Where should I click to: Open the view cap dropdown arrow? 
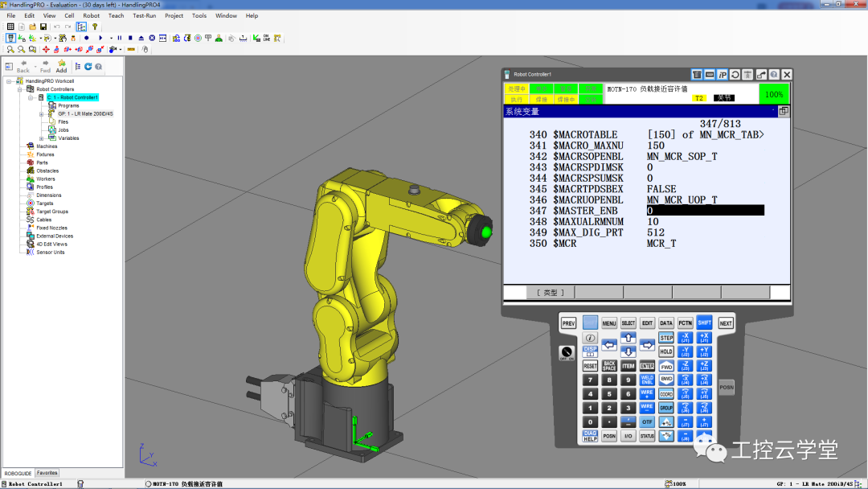120,49
